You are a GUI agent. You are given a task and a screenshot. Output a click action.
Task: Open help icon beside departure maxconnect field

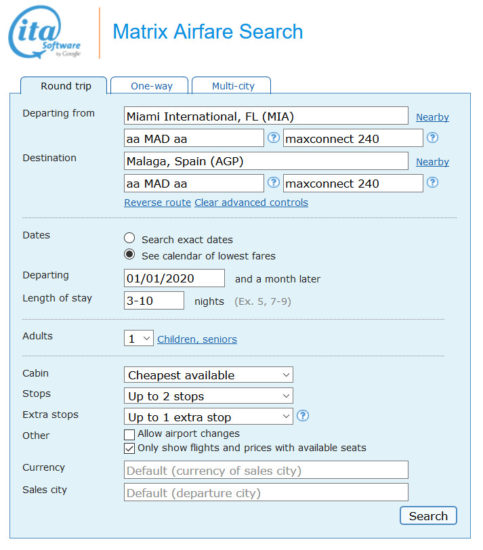[432, 138]
